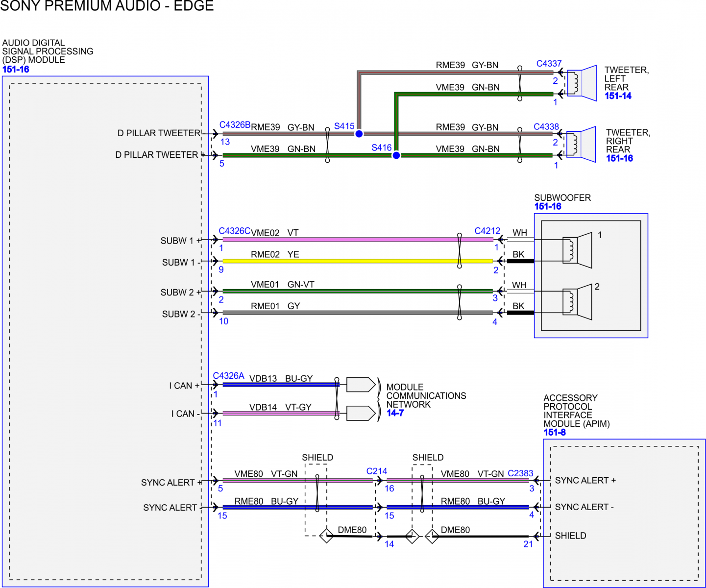Click connector label C214

pos(377,471)
